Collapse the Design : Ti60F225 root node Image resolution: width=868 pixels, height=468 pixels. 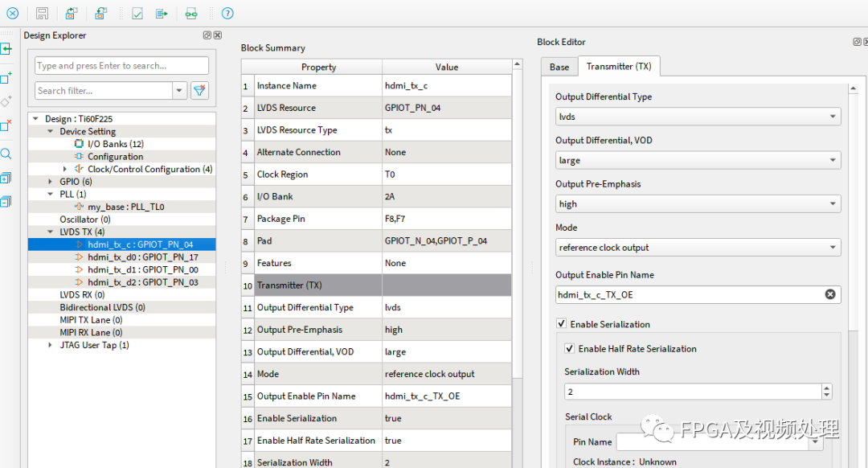[x=35, y=118]
